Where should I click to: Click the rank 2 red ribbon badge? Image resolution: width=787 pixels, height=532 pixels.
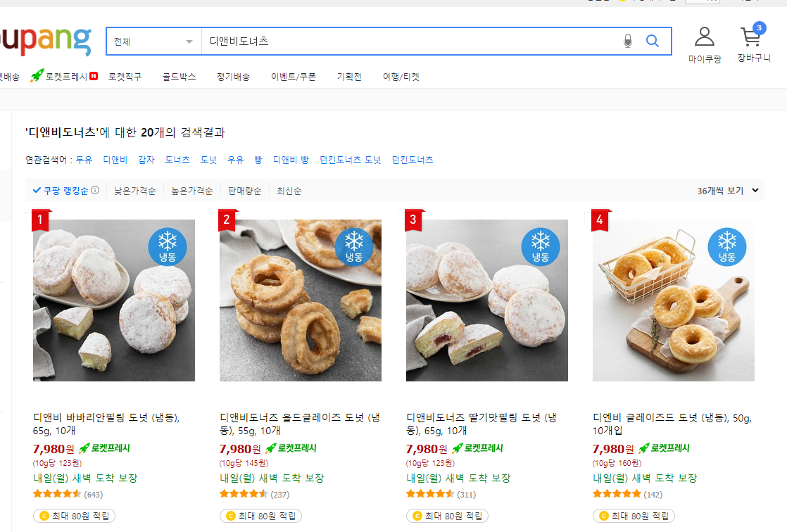click(x=227, y=220)
